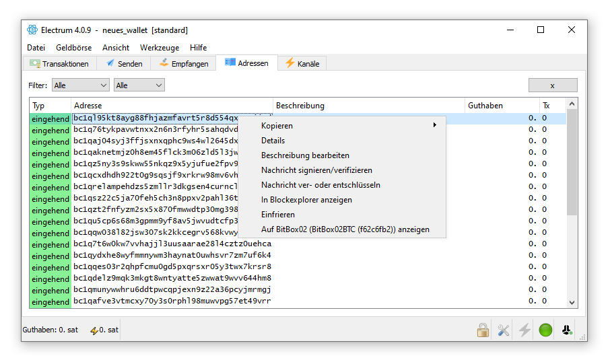The width and height of the screenshot is (610, 364).
Task: Click the address list scrollbar thumb
Action: (572, 161)
